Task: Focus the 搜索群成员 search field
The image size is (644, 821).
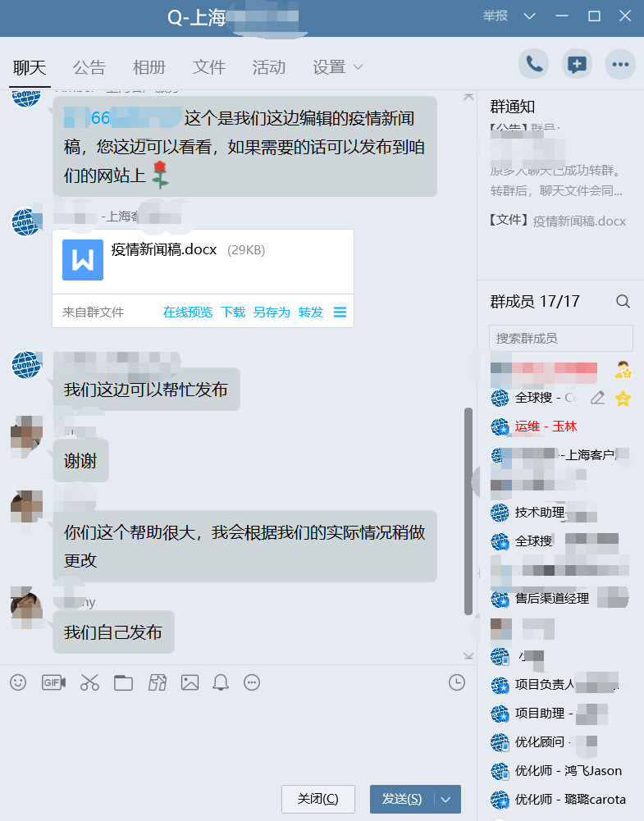Action: [561, 338]
